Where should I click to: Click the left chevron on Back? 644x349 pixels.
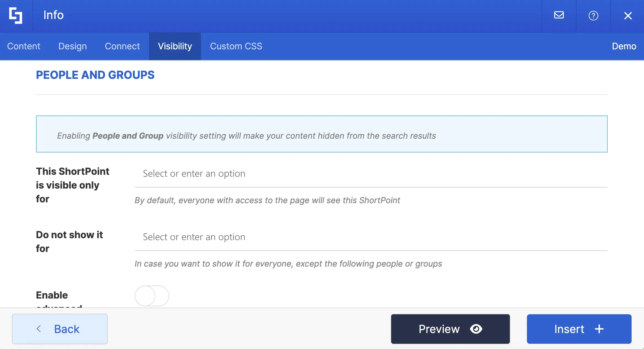click(x=39, y=329)
